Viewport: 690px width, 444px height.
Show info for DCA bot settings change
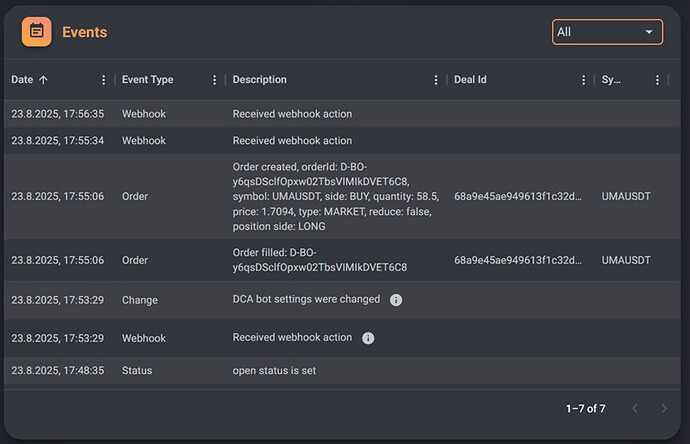(396, 299)
